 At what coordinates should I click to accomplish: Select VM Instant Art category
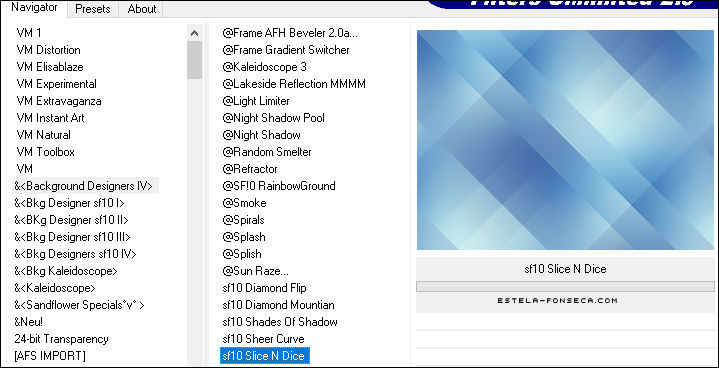click(x=50, y=118)
